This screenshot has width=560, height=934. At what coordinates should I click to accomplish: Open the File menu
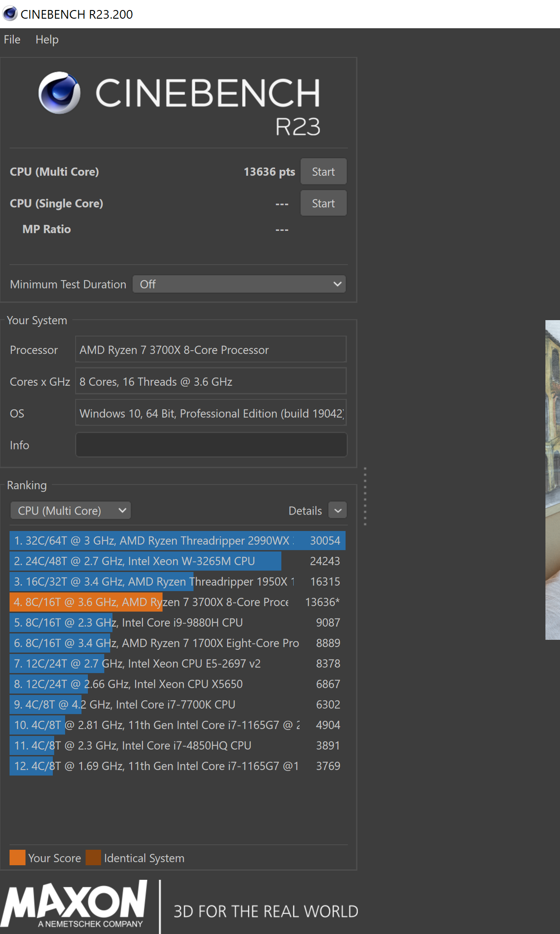(x=12, y=40)
